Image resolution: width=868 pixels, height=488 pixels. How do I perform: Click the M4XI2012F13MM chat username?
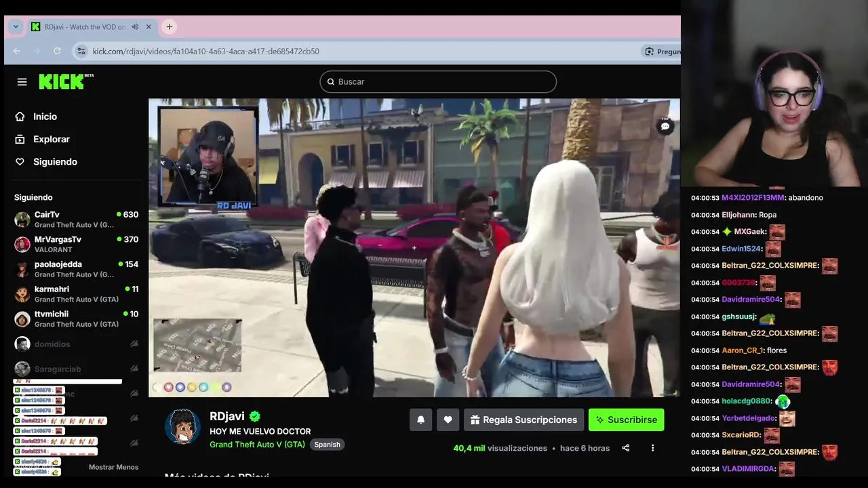[x=753, y=198]
